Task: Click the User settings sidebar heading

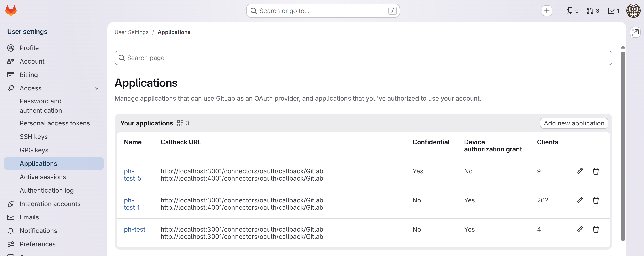Action: (27, 32)
